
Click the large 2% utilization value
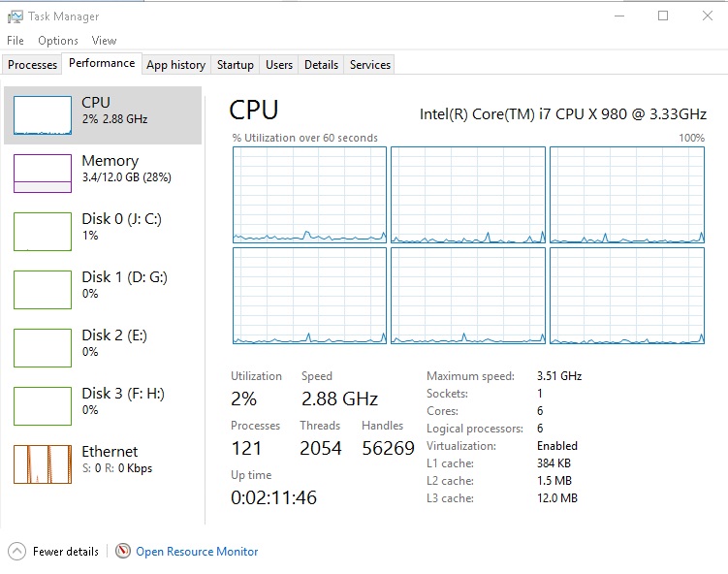(x=243, y=399)
